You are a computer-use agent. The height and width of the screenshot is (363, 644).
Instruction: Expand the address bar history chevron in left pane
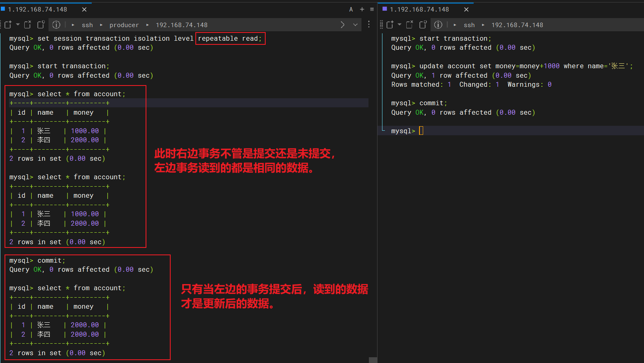[355, 25]
